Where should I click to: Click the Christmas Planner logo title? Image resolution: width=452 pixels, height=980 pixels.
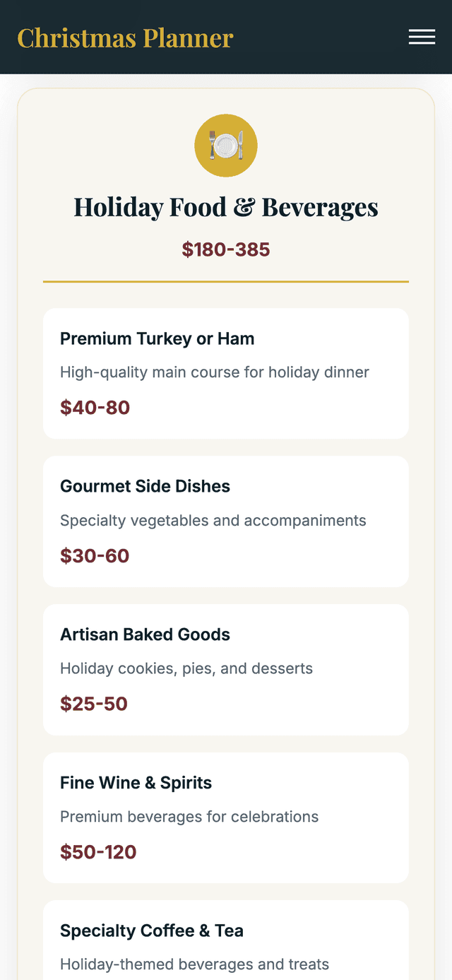[125, 37]
